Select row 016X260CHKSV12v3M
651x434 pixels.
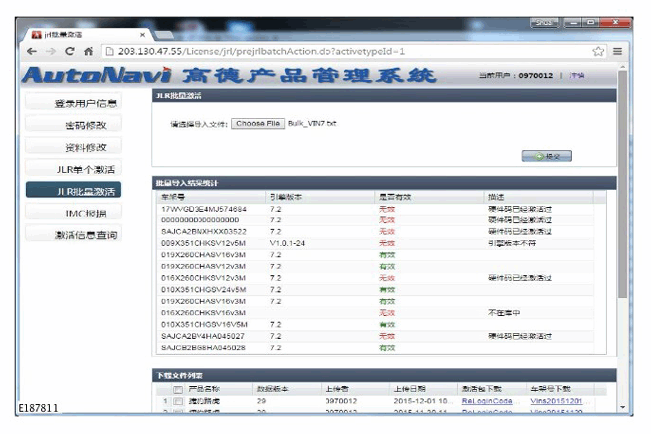pyautogui.click(x=376, y=278)
